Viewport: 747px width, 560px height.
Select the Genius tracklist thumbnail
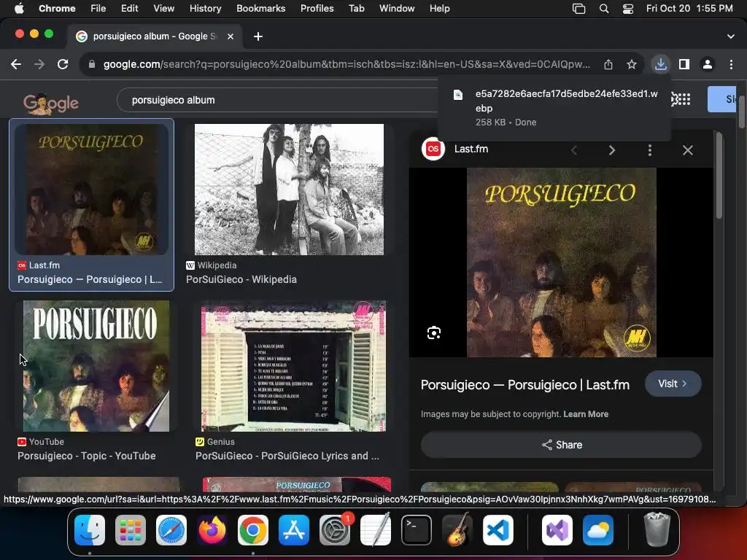(x=293, y=366)
